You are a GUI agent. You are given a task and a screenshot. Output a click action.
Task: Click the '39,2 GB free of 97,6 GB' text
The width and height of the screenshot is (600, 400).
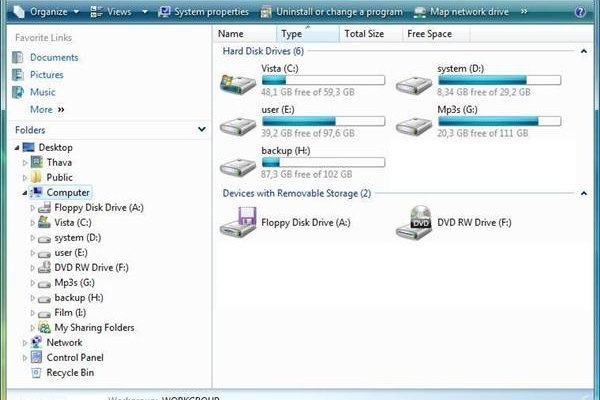[308, 133]
